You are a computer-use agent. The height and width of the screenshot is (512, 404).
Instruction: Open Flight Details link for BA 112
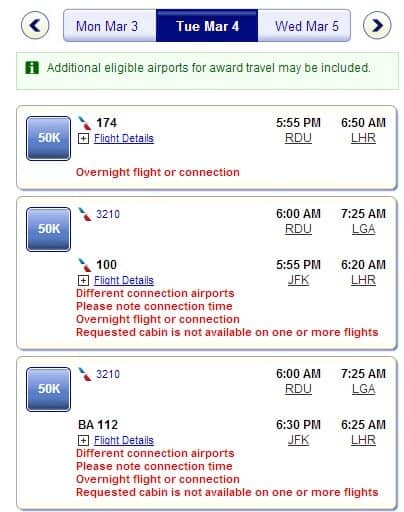point(124,440)
